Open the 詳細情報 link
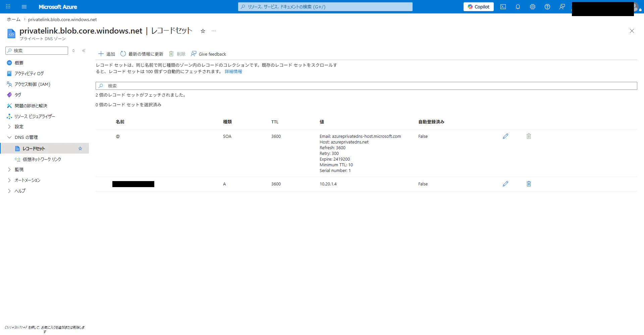The height and width of the screenshot is (335, 644). point(233,71)
